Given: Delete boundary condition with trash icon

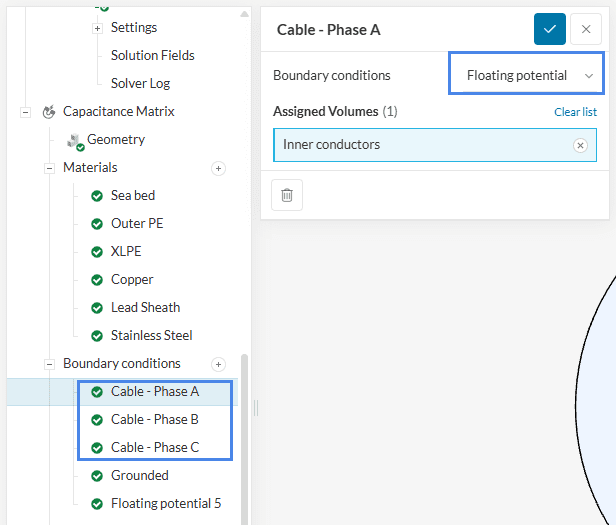Looking at the screenshot, I should pyautogui.click(x=287, y=195).
